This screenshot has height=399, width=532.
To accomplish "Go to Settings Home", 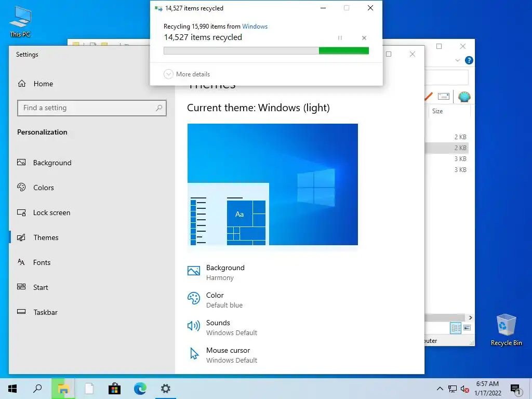I will coord(36,84).
